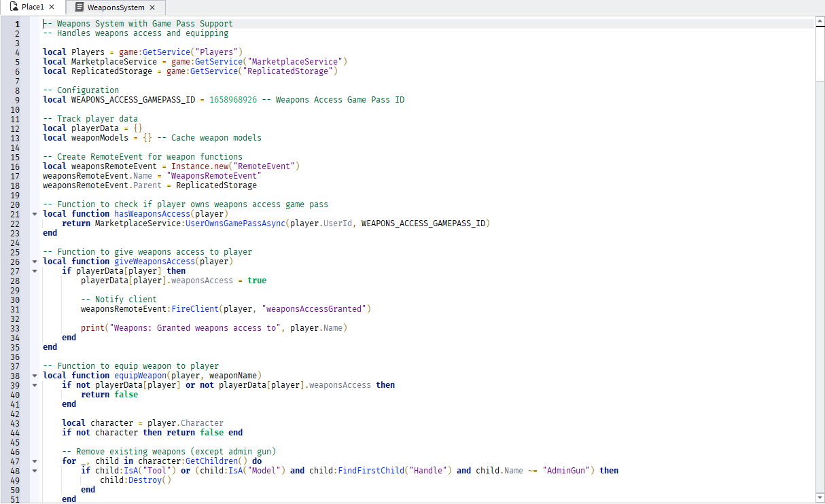
Task: Click the 'true' value on line 28
Action: click(257, 281)
